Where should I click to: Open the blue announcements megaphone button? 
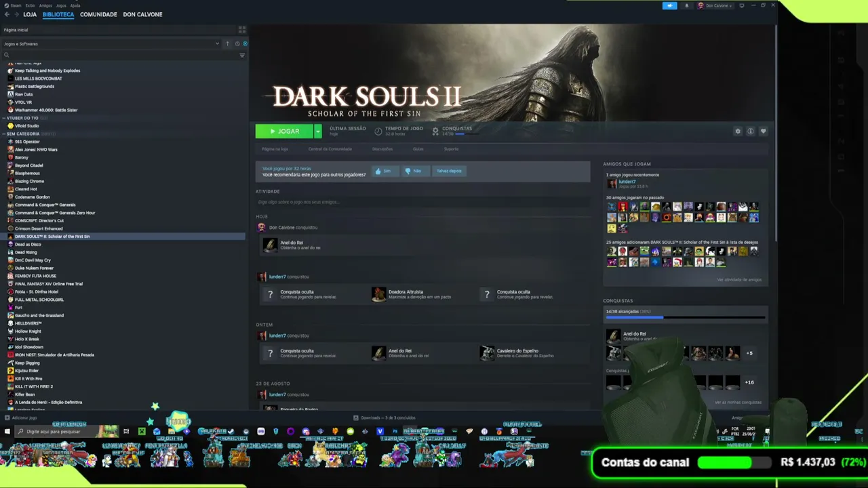(x=669, y=5)
